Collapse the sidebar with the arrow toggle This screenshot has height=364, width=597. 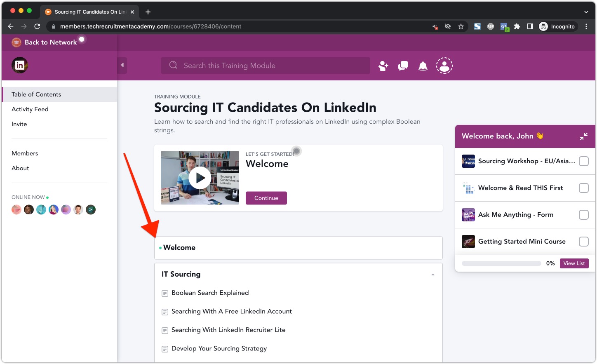tap(122, 65)
